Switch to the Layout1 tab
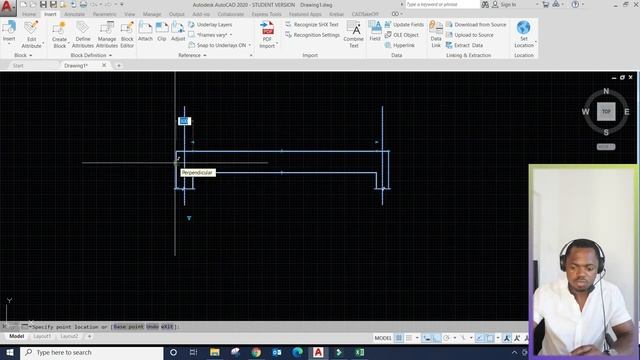640x360 pixels. tap(42, 336)
